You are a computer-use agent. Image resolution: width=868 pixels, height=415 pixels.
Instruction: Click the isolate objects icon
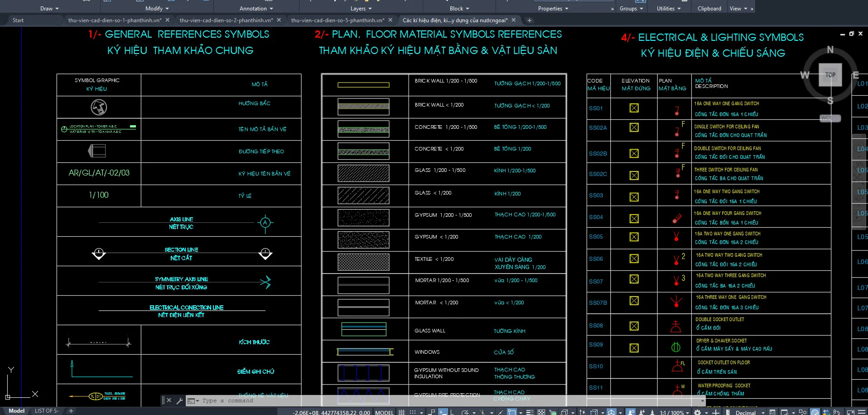[803, 412]
